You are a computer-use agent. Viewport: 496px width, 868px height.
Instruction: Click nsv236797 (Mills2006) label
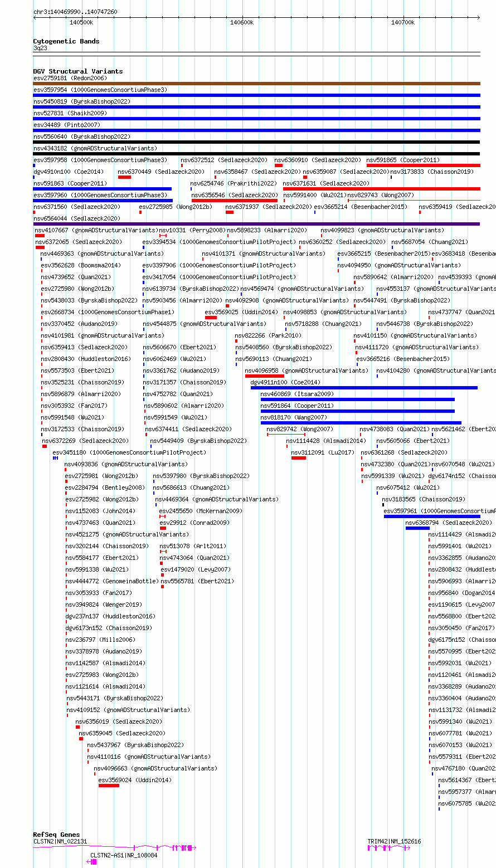(x=100, y=640)
